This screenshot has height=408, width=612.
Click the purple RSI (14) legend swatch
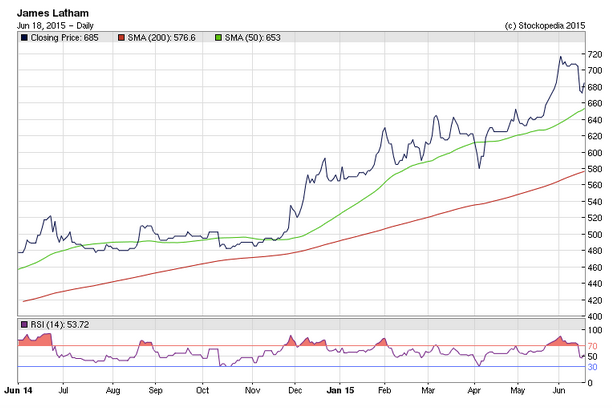[24, 324]
